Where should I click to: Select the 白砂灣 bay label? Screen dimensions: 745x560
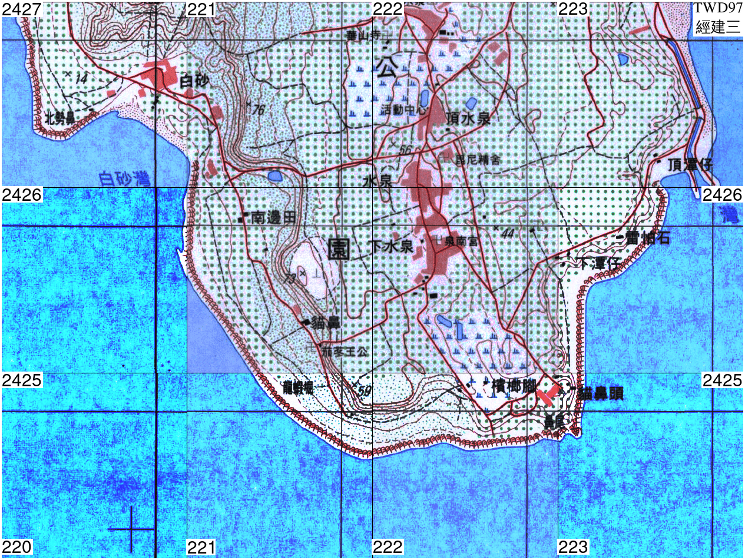click(124, 177)
